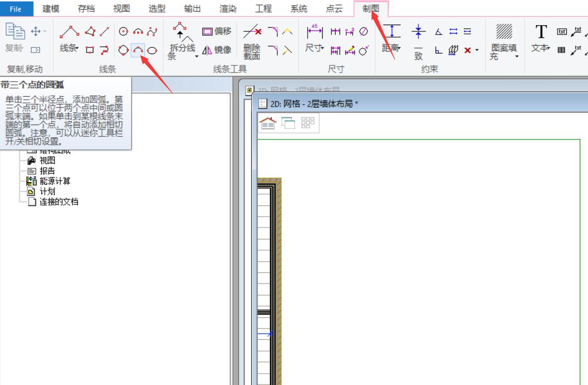Choose the Spline curve tool
This screenshot has height=385, width=588.
(152, 31)
